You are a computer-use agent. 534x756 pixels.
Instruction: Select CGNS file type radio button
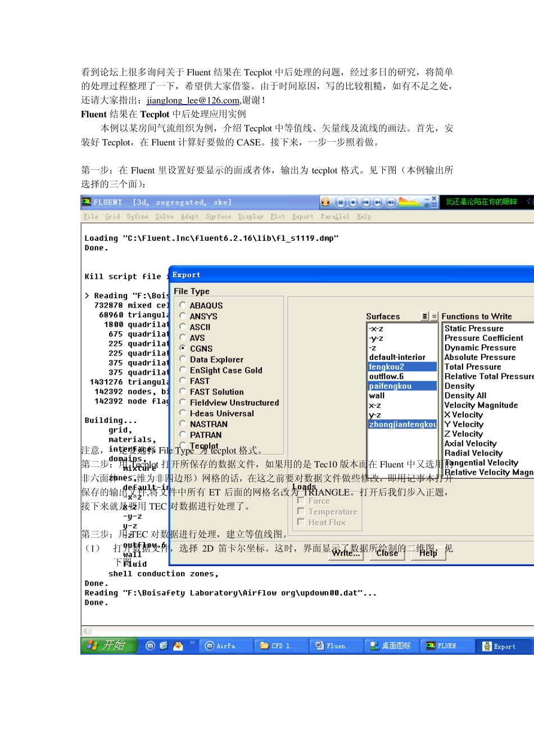183,348
